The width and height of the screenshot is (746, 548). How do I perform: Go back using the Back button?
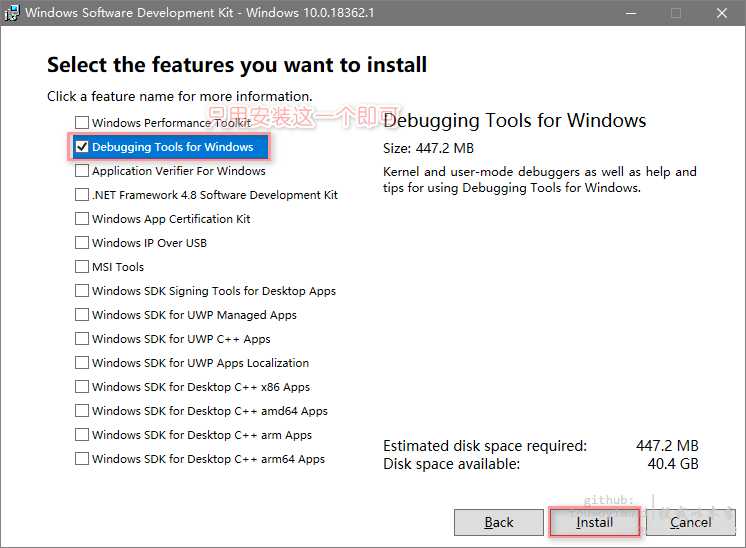point(498,522)
